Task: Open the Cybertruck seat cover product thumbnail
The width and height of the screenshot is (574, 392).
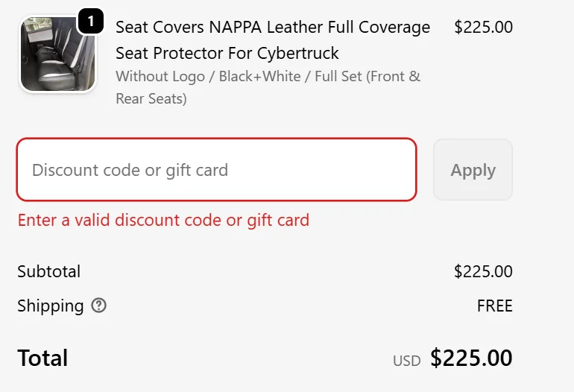Action: pos(58,54)
